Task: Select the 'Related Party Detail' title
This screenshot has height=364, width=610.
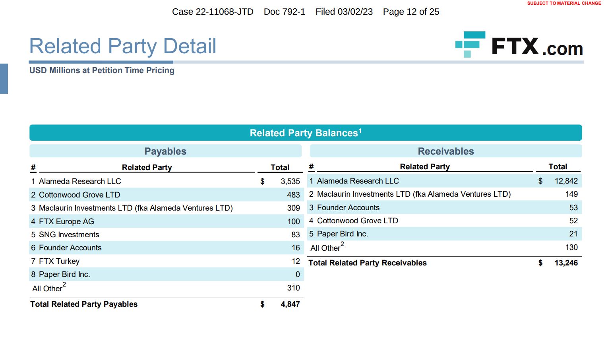Action: pos(123,46)
